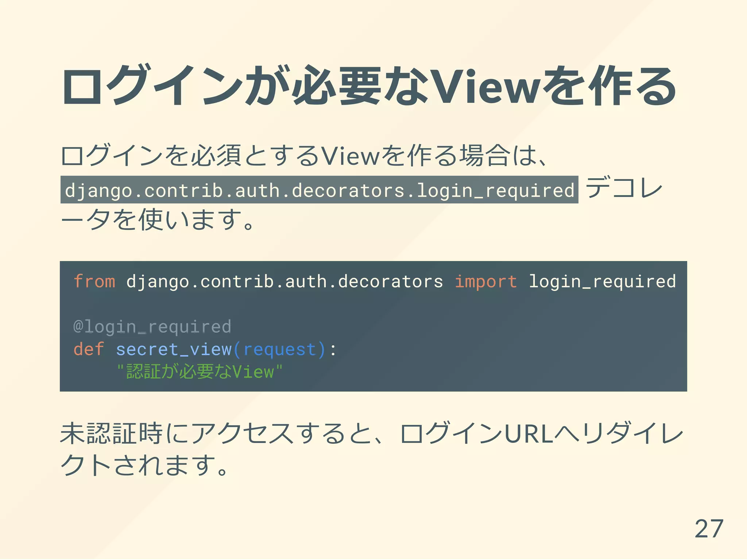Click the slide number 27

click(709, 529)
